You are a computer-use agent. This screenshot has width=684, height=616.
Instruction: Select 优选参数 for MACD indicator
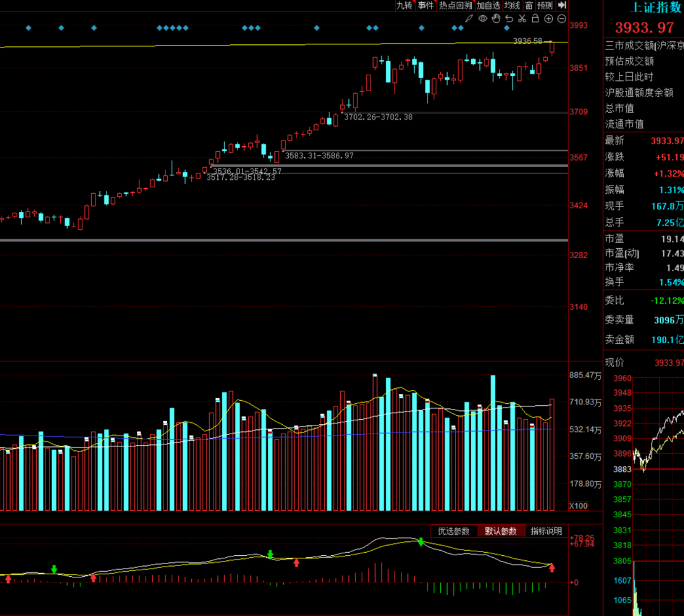453,531
